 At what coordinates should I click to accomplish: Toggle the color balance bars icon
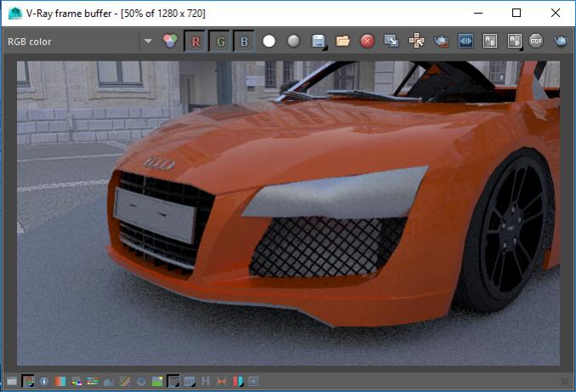(92, 381)
